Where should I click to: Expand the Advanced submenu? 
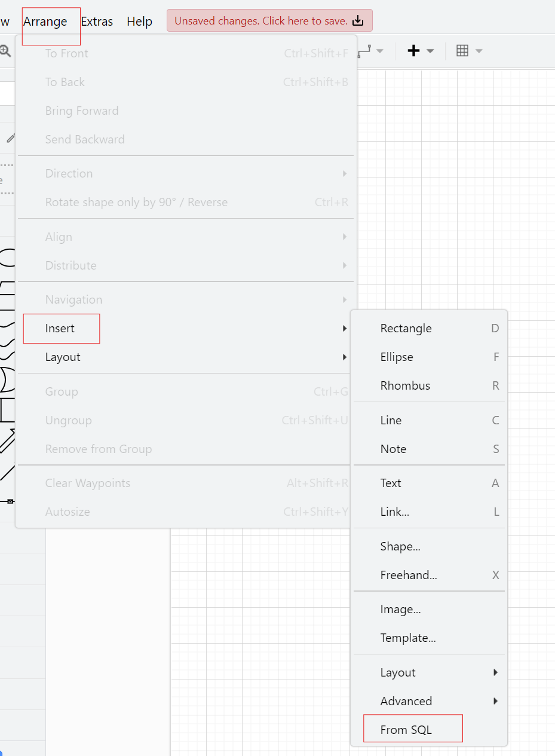point(406,701)
